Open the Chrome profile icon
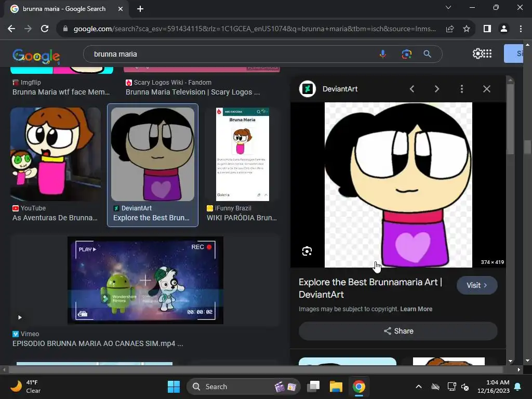Screen dimensions: 532x399 click(504, 29)
